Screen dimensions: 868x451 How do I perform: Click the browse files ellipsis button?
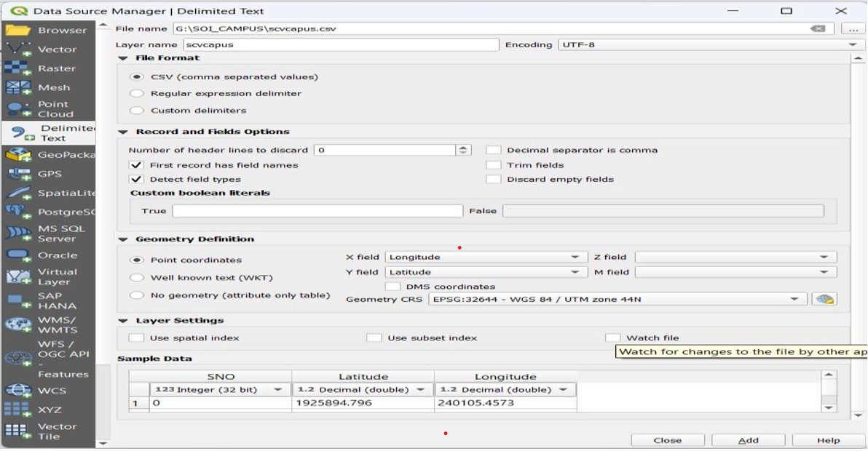[855, 28]
